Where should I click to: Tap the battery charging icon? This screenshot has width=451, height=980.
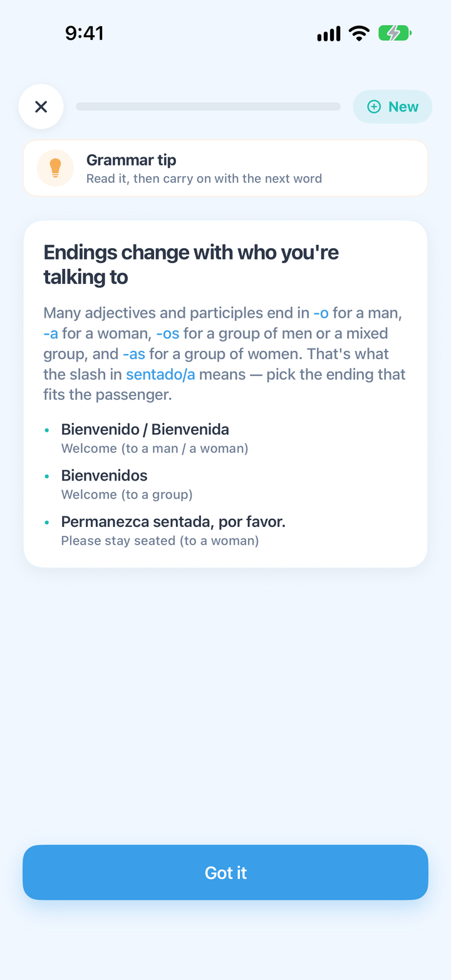[x=395, y=33]
